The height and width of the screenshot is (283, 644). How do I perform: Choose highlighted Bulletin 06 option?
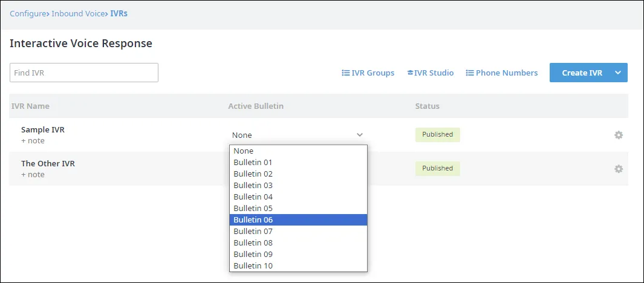pyautogui.click(x=298, y=220)
